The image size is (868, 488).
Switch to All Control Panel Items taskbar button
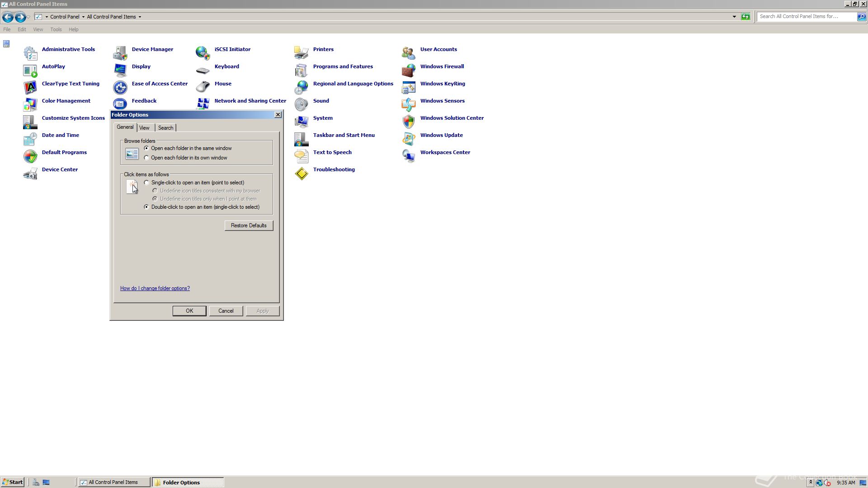[x=114, y=482]
